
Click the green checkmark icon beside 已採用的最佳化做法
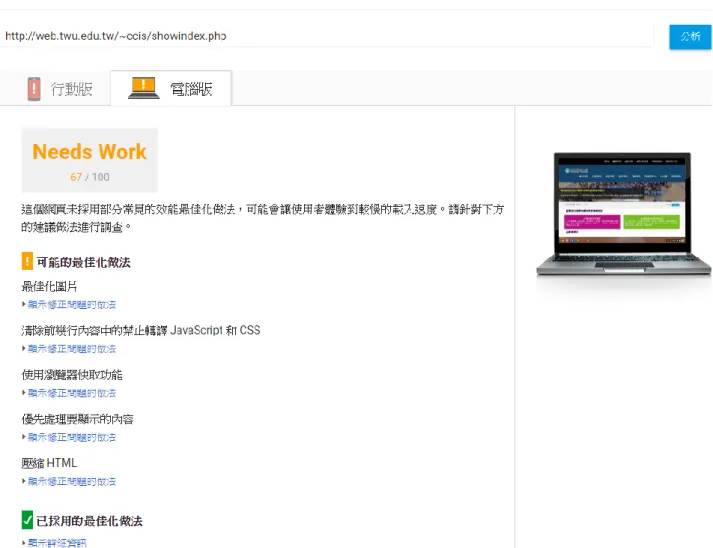pos(27,520)
